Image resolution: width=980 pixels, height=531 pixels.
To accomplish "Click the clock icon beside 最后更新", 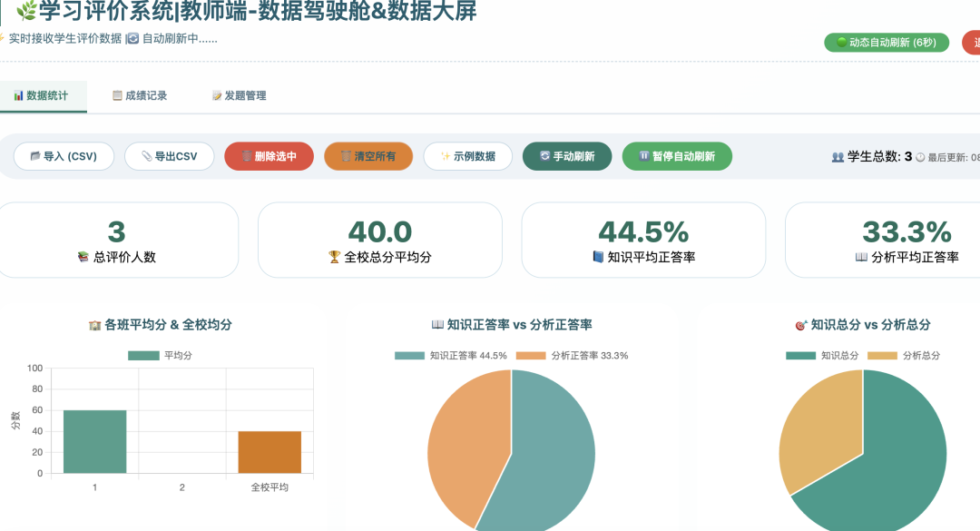I will point(920,158).
